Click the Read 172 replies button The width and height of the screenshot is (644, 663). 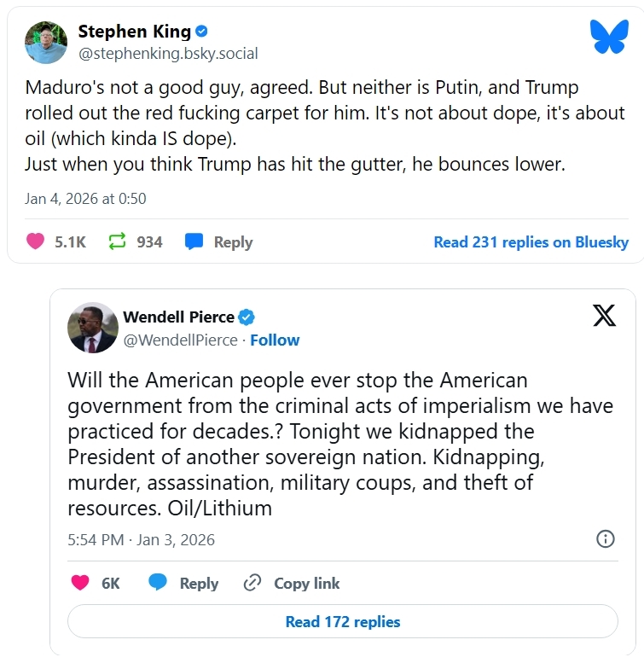pos(342,621)
